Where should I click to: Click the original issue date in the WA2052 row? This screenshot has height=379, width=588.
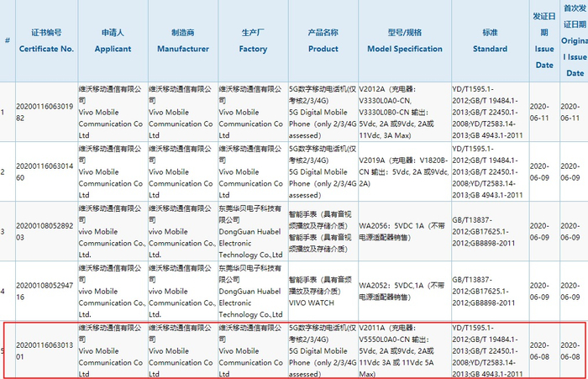click(574, 292)
